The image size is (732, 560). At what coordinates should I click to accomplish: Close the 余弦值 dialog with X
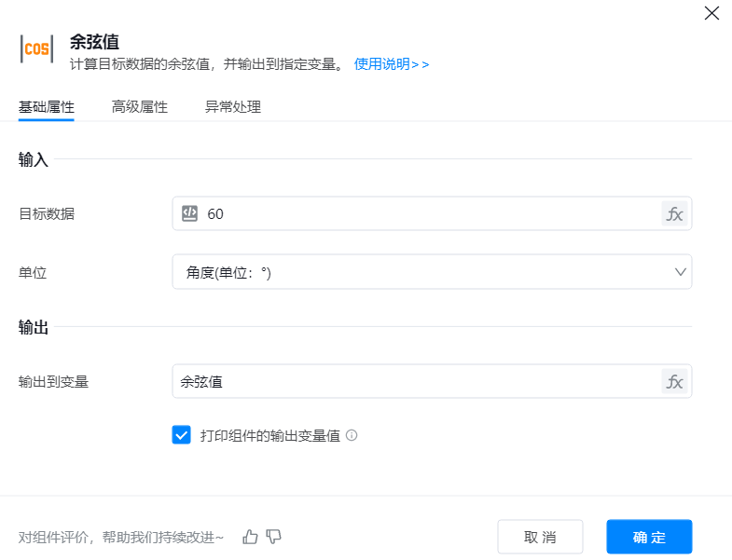coord(711,13)
